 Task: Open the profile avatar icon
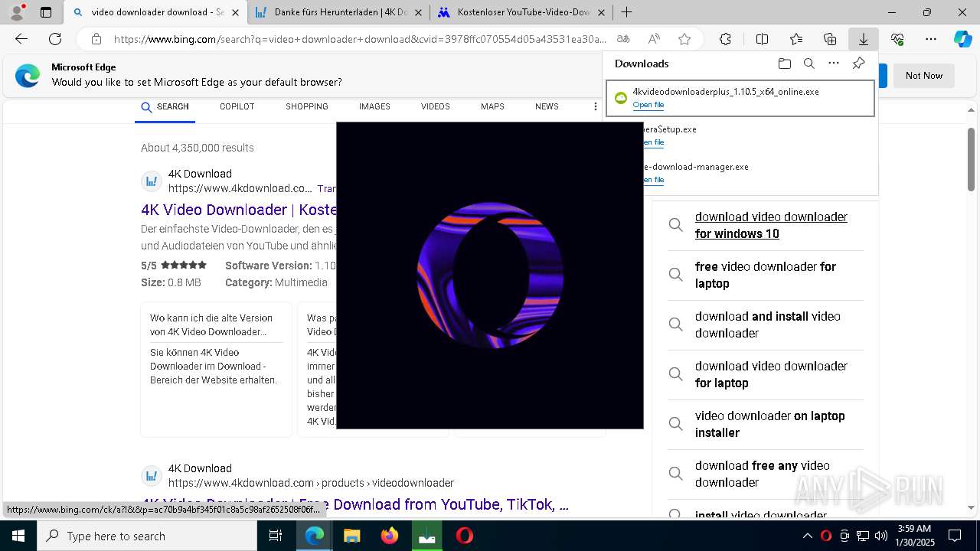pyautogui.click(x=17, y=12)
